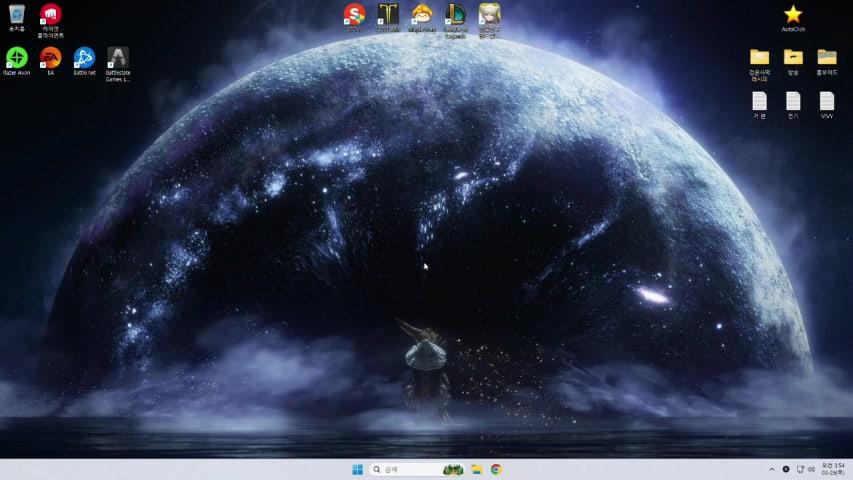The height and width of the screenshot is (480, 853).
Task: Open File Explorer from the taskbar
Action: [477, 469]
